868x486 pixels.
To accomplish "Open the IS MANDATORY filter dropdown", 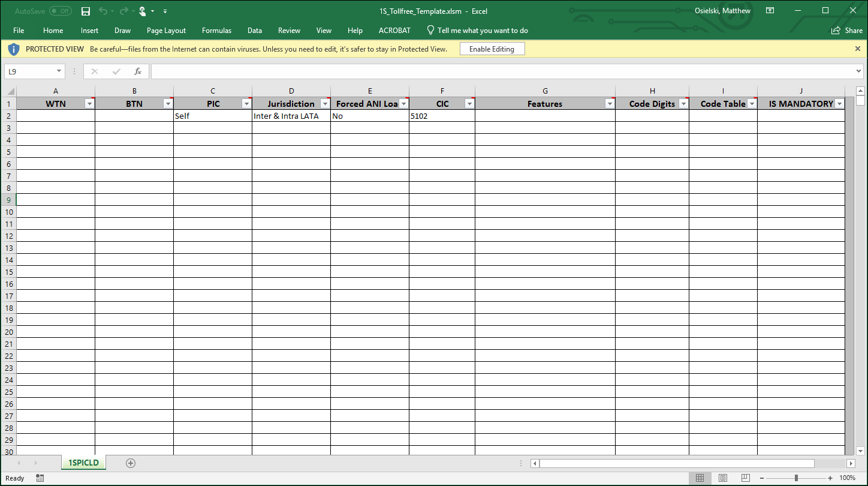I will pos(839,104).
